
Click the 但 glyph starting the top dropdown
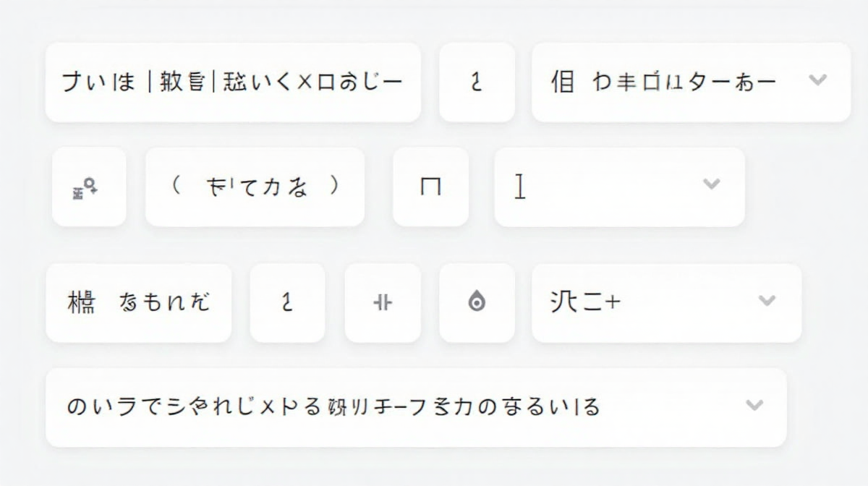click(562, 82)
